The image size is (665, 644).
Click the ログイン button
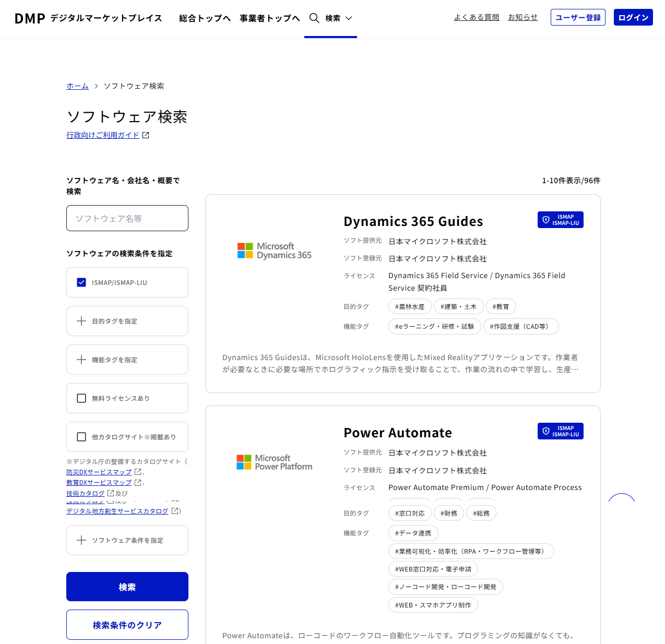click(x=633, y=17)
